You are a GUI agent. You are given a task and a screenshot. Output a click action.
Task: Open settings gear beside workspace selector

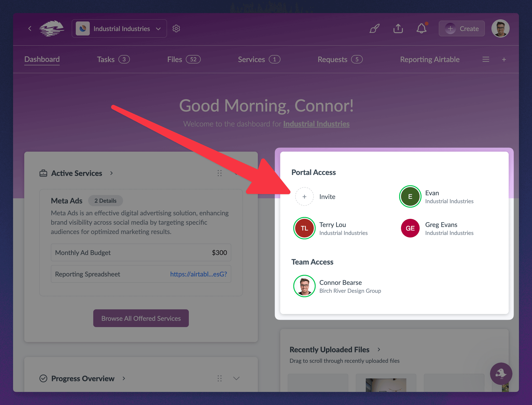click(x=176, y=28)
